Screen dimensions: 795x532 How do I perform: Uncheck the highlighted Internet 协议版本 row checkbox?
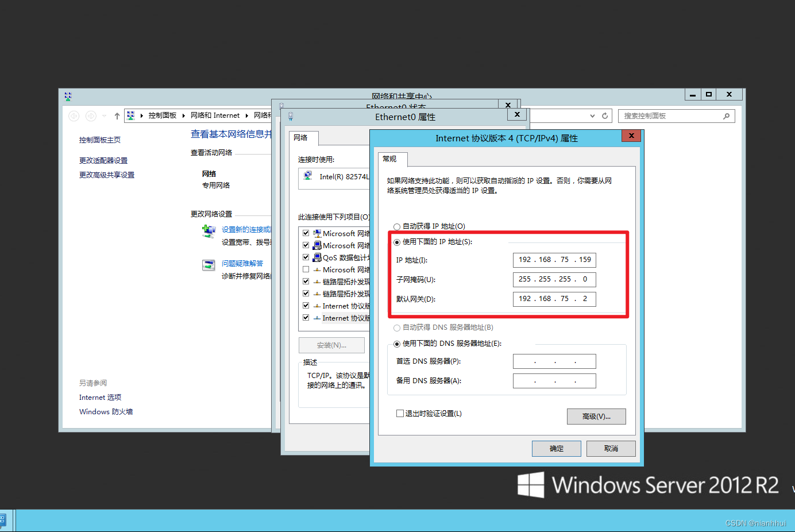click(x=306, y=318)
